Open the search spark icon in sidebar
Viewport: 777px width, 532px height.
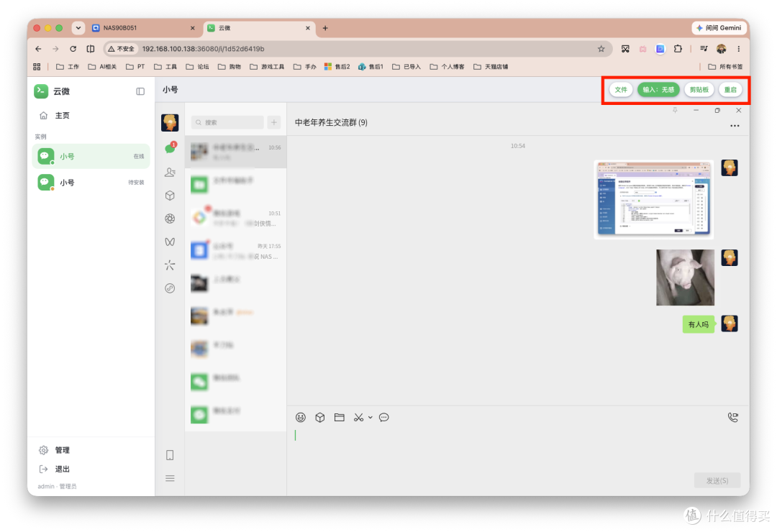pos(170,265)
